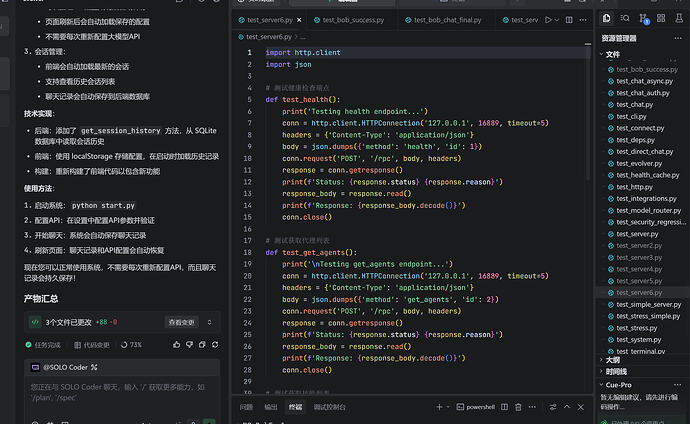Open the Source Control icon with badge

tap(643, 18)
